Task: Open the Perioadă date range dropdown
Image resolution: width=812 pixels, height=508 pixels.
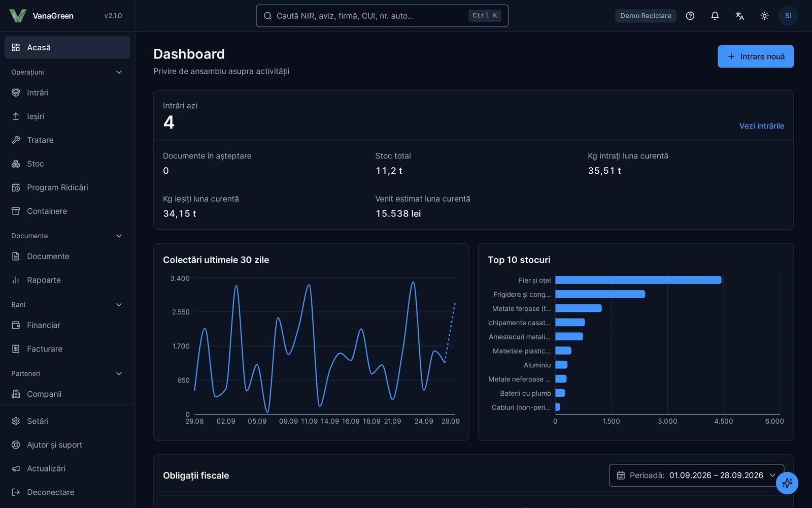Action: (696, 475)
